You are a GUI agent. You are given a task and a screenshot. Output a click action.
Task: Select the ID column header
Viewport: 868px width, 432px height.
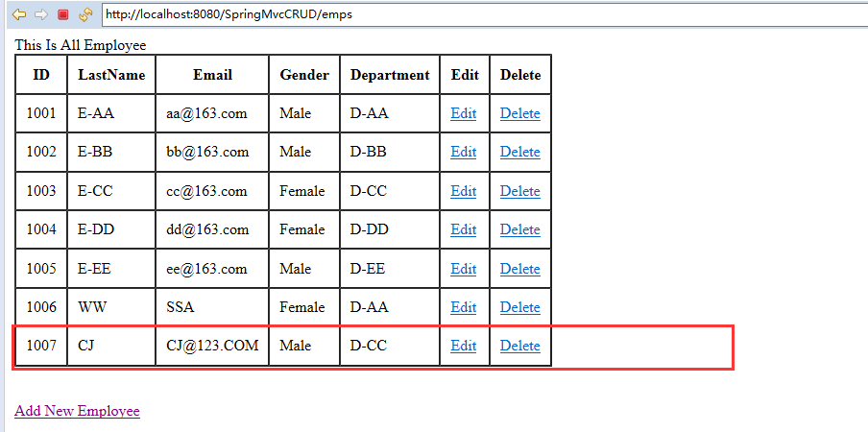pyautogui.click(x=41, y=75)
